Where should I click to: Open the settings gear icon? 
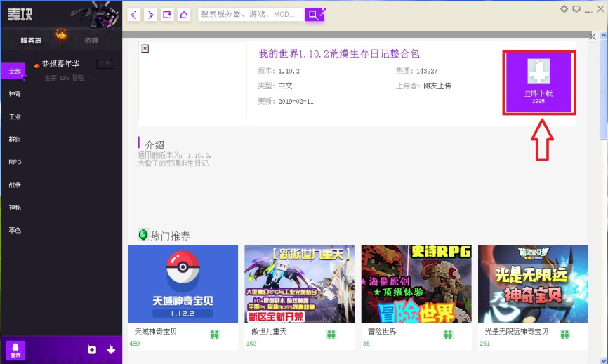(x=564, y=9)
